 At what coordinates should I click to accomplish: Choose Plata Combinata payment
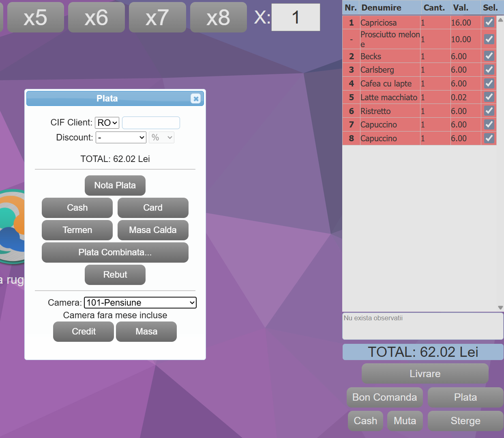[115, 252]
